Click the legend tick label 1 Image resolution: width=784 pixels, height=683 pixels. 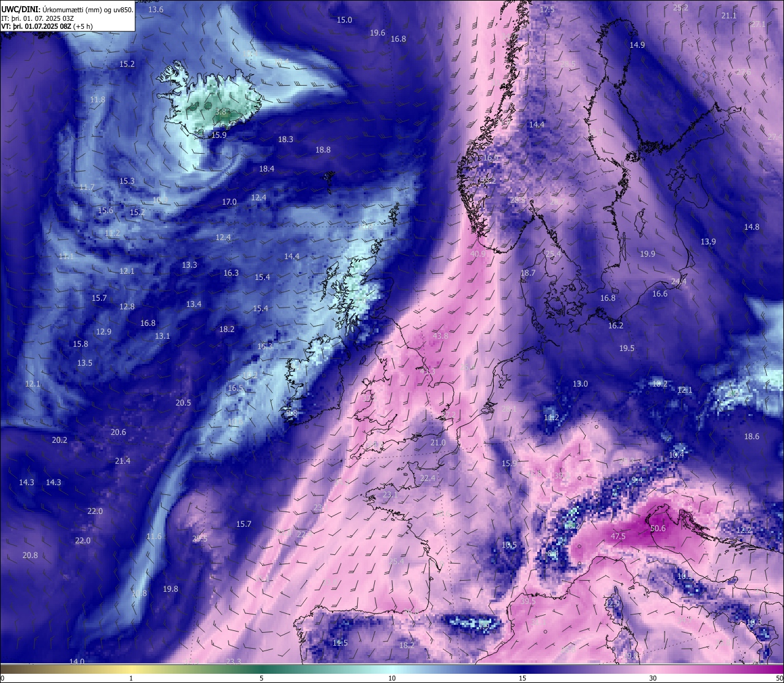click(x=131, y=678)
